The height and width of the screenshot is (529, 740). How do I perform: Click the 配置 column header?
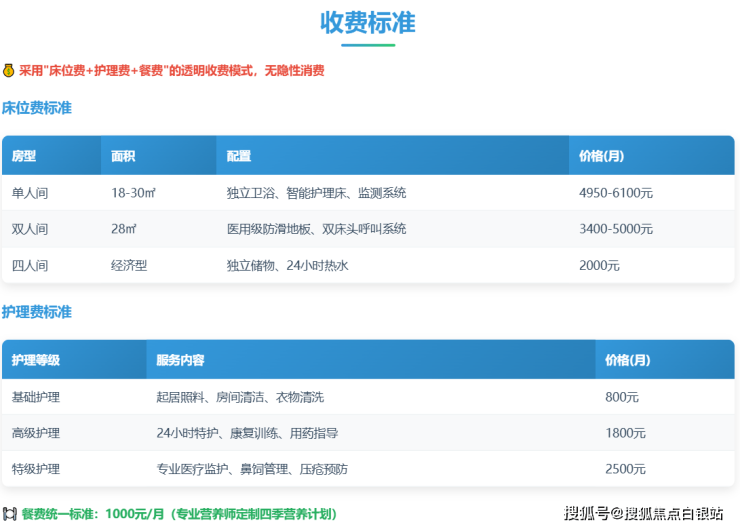[x=239, y=156]
